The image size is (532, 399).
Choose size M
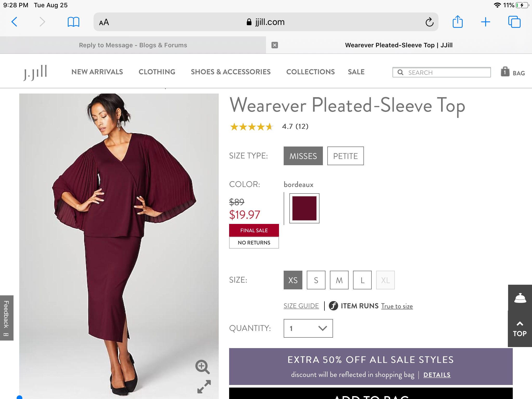(x=339, y=280)
